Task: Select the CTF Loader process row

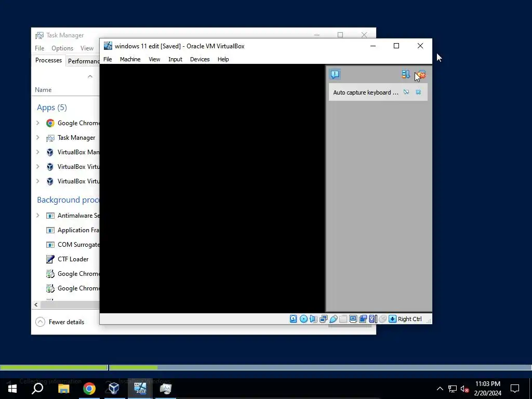Action: point(65,259)
